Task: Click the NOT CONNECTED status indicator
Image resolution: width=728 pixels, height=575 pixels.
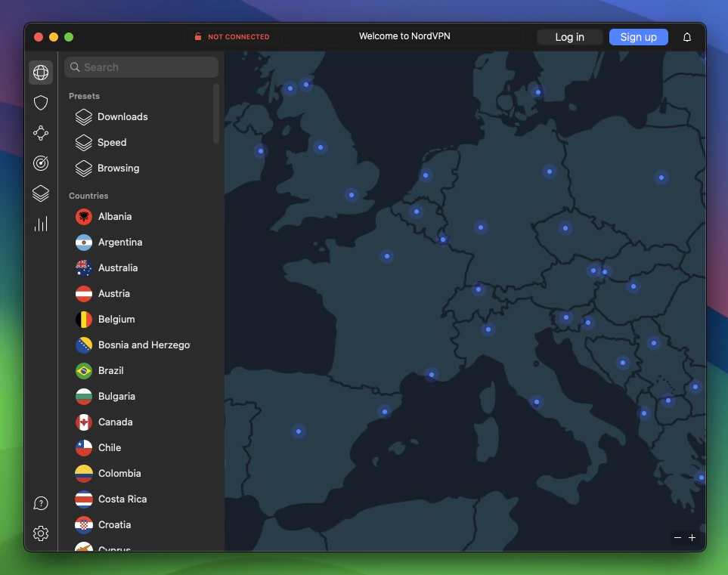Action: pyautogui.click(x=232, y=36)
